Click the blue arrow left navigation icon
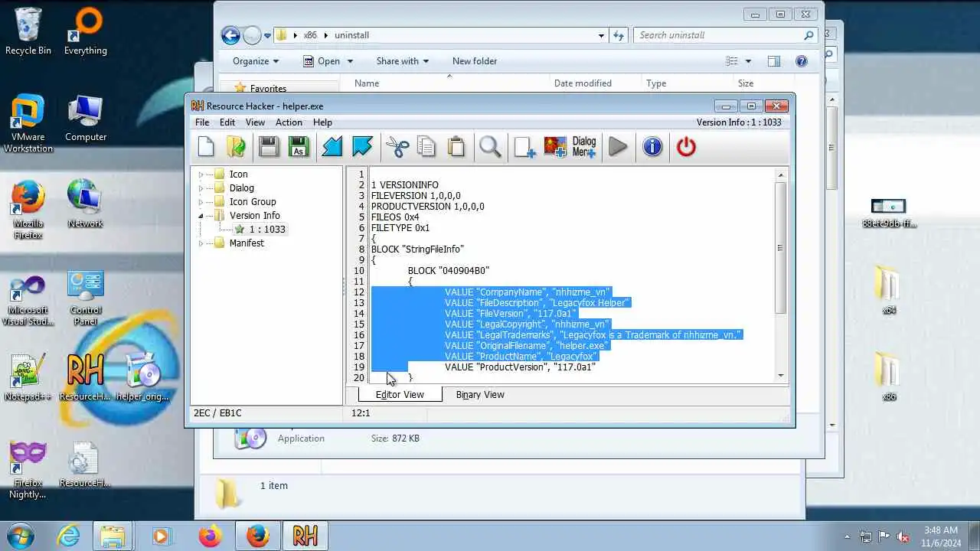 [332, 146]
